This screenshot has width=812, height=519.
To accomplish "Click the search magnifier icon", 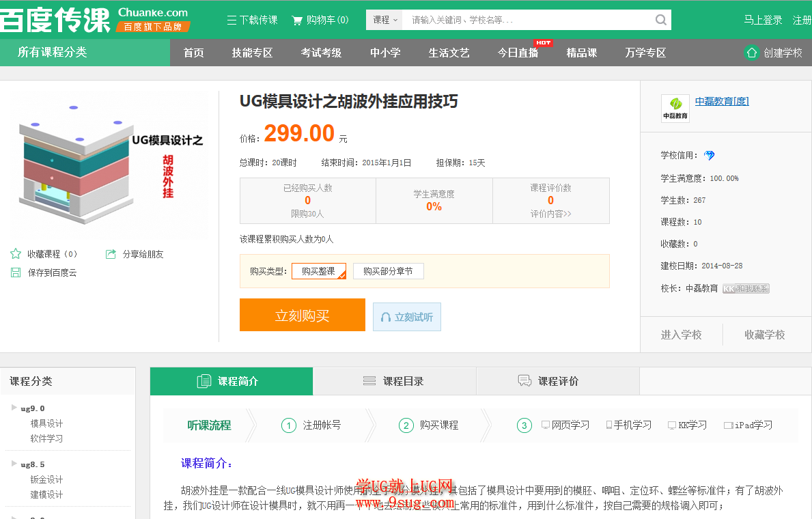I will point(661,20).
